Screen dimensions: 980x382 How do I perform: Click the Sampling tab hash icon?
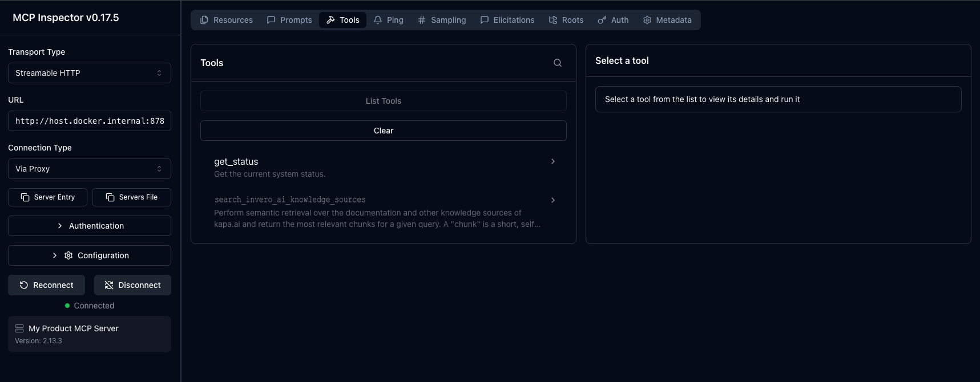(422, 20)
